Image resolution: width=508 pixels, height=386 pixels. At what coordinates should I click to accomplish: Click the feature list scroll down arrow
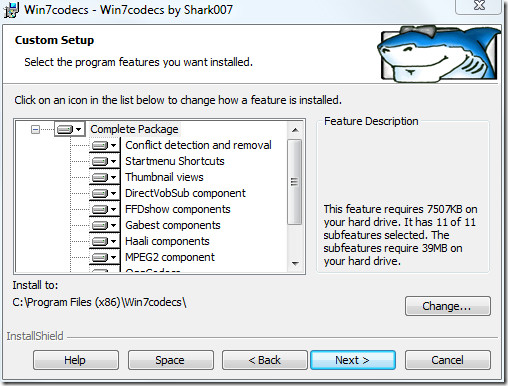pos(295,264)
